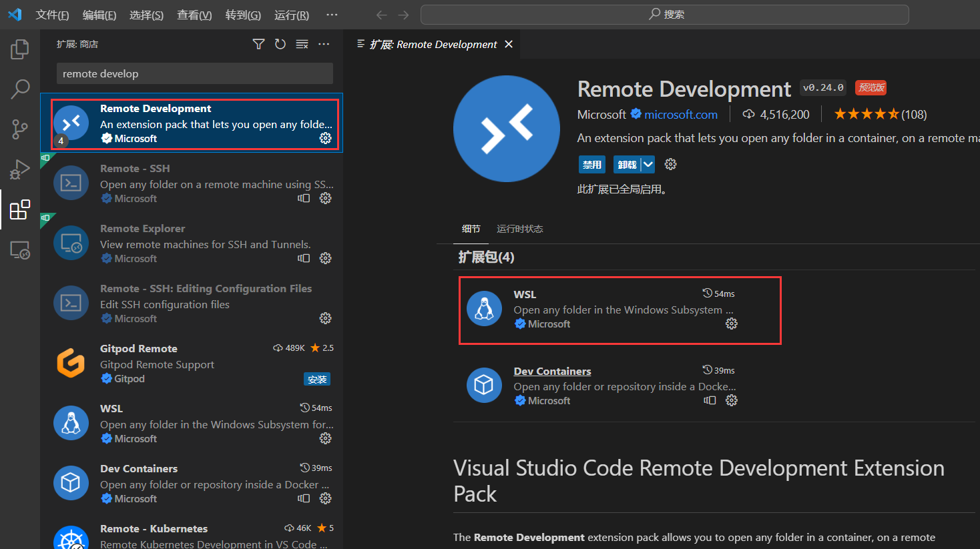The image size is (980, 549).
Task: Open manage gear for Dev Containers in sidebar
Action: click(x=325, y=498)
